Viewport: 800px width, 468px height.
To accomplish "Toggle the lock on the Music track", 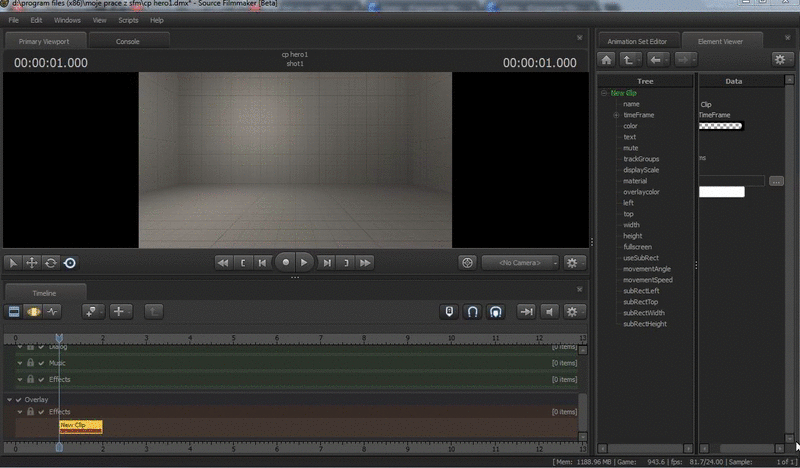I will (x=30, y=363).
